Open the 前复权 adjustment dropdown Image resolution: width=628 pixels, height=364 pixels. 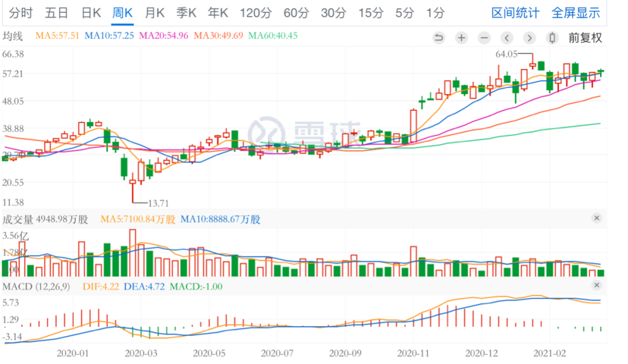[585, 38]
